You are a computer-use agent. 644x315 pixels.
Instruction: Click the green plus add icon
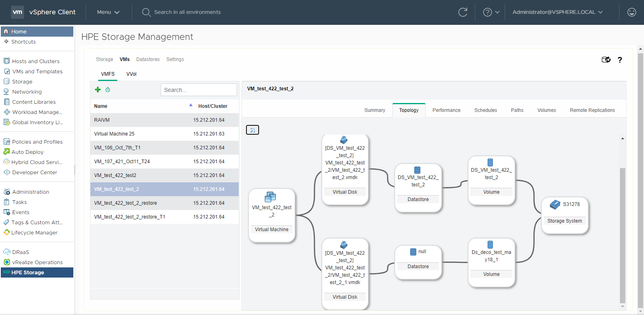(x=98, y=90)
